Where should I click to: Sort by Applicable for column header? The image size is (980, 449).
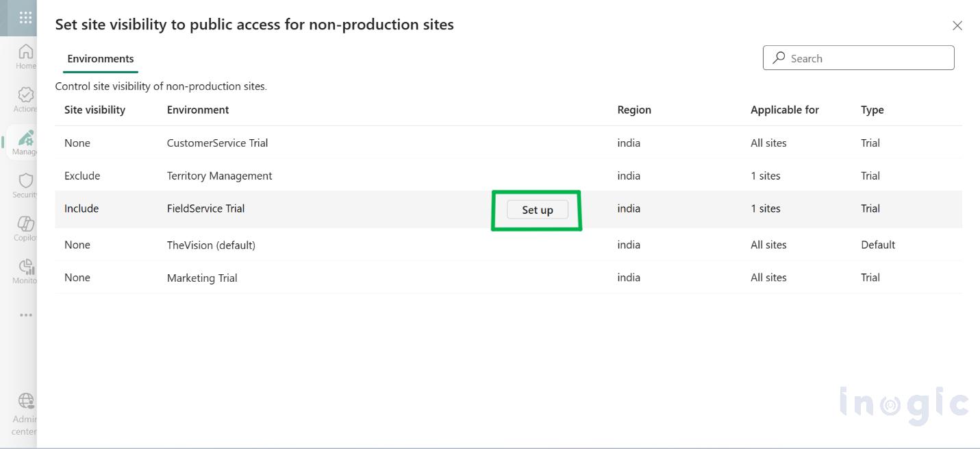(785, 110)
